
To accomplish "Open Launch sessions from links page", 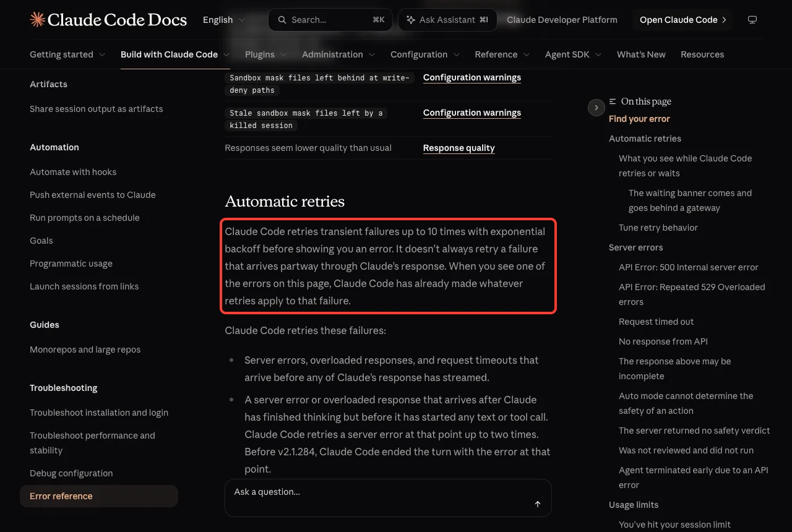I will (x=84, y=286).
